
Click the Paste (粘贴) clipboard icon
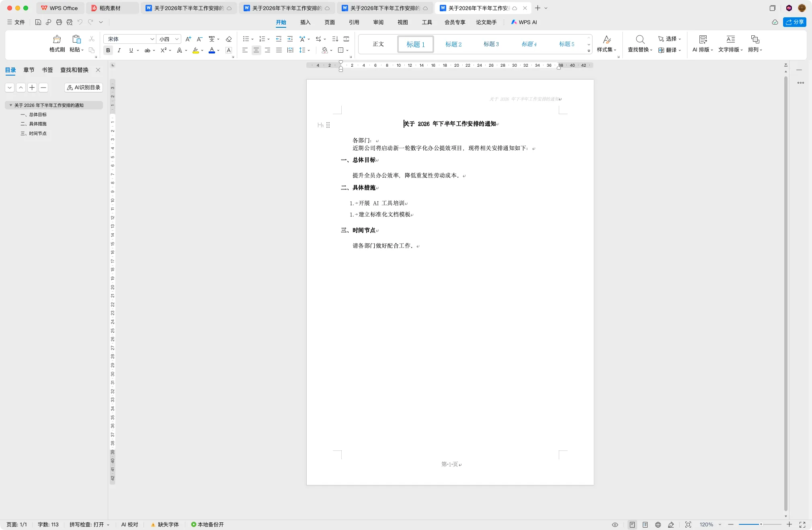pos(76,39)
